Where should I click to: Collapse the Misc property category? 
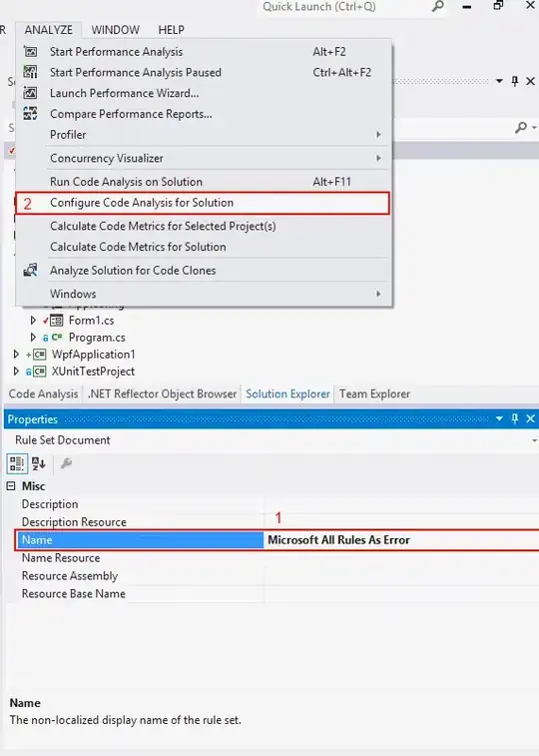(x=11, y=486)
